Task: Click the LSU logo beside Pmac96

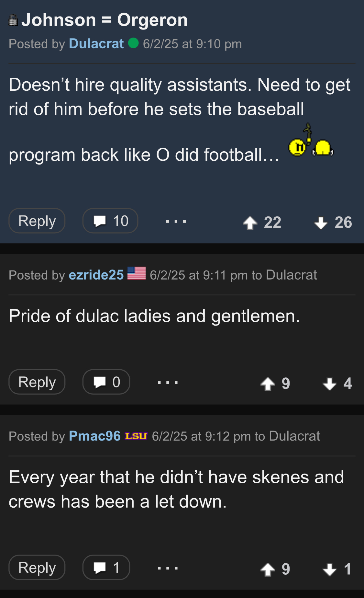Action: point(136,436)
